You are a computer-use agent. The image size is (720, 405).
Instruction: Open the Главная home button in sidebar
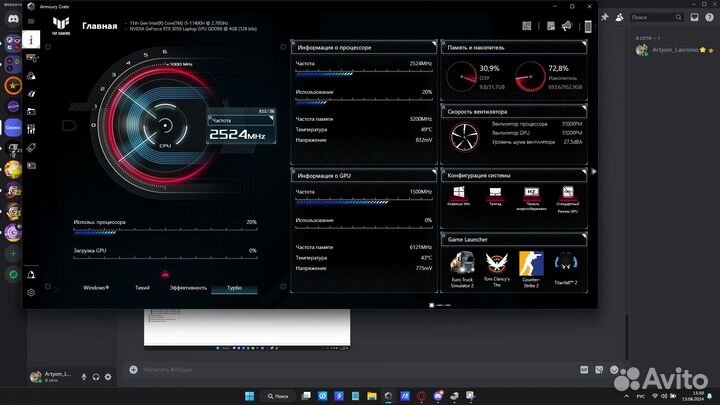(x=32, y=38)
